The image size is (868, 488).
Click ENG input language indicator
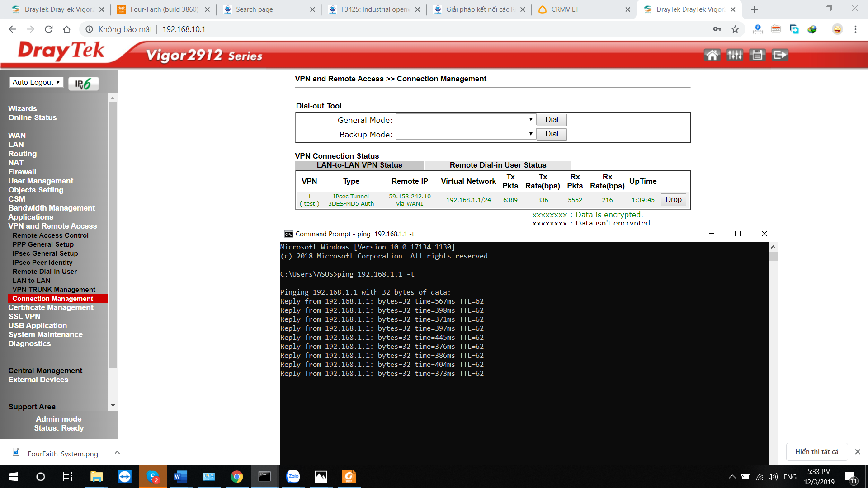[790, 477]
